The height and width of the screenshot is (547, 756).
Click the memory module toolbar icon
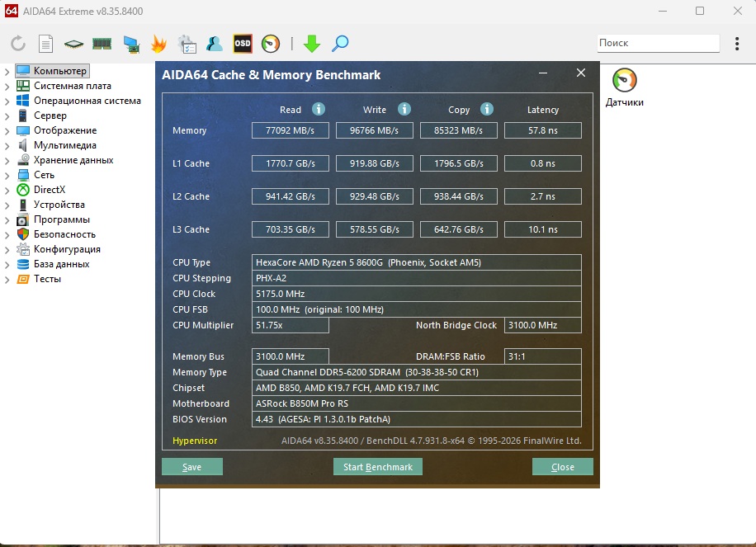pyautogui.click(x=102, y=45)
